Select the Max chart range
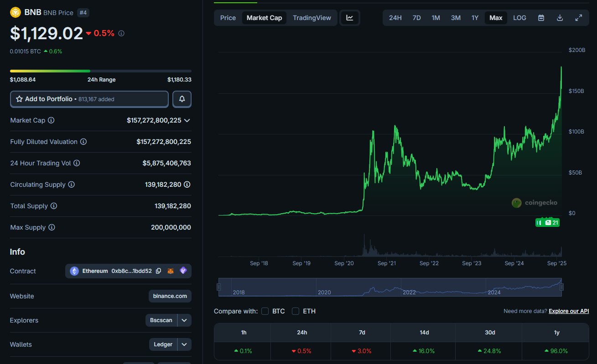Image resolution: width=597 pixels, height=364 pixels. pyautogui.click(x=496, y=18)
